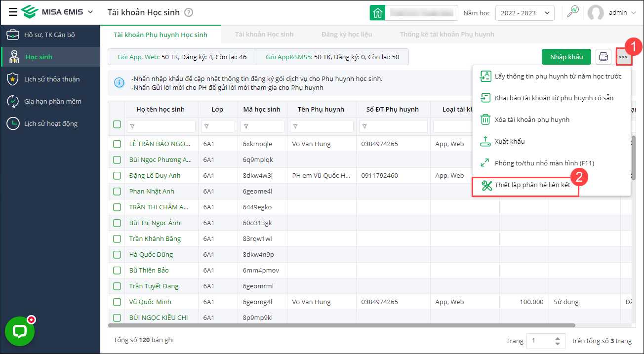Click the green school home icon

377,13
